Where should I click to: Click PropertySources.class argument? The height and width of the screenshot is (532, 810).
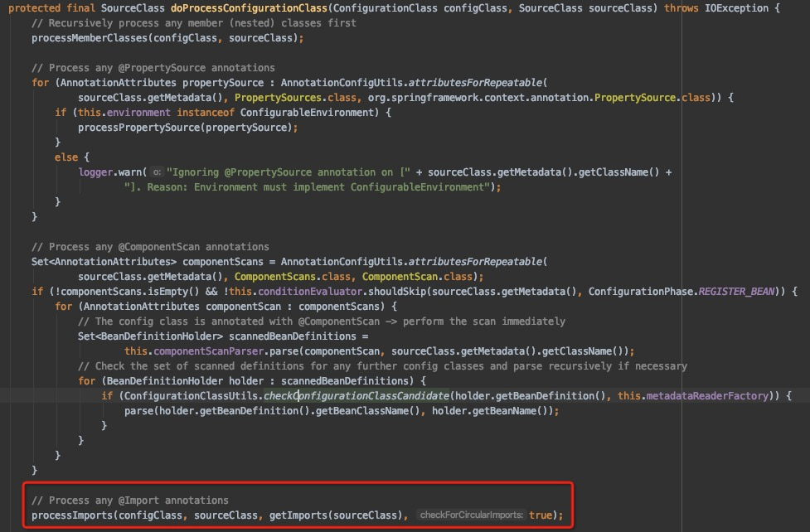point(295,98)
